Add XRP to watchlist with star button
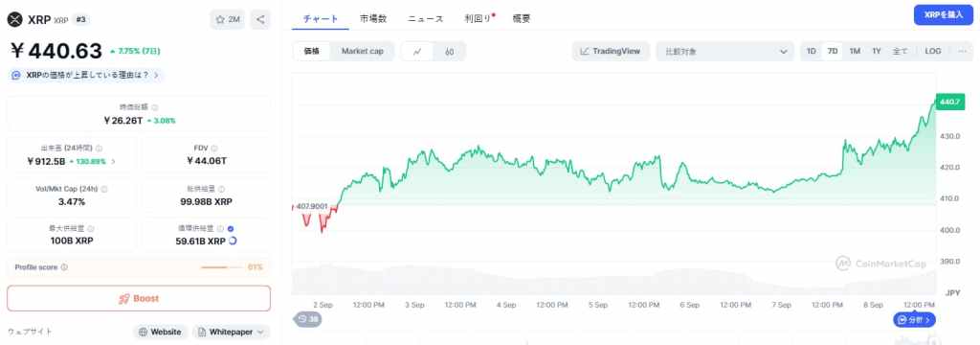The width and height of the screenshot is (980, 345). tap(228, 19)
